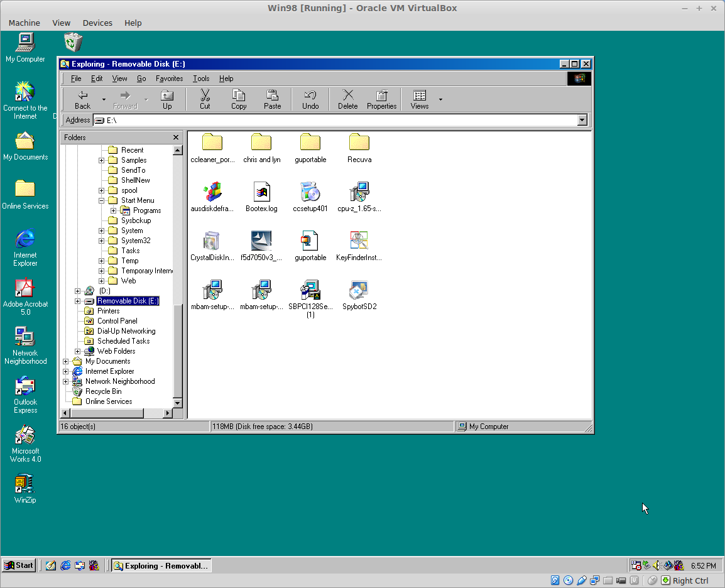The height and width of the screenshot is (588, 725).
Task: Click the folder tree scroll down arrow
Action: [x=178, y=403]
